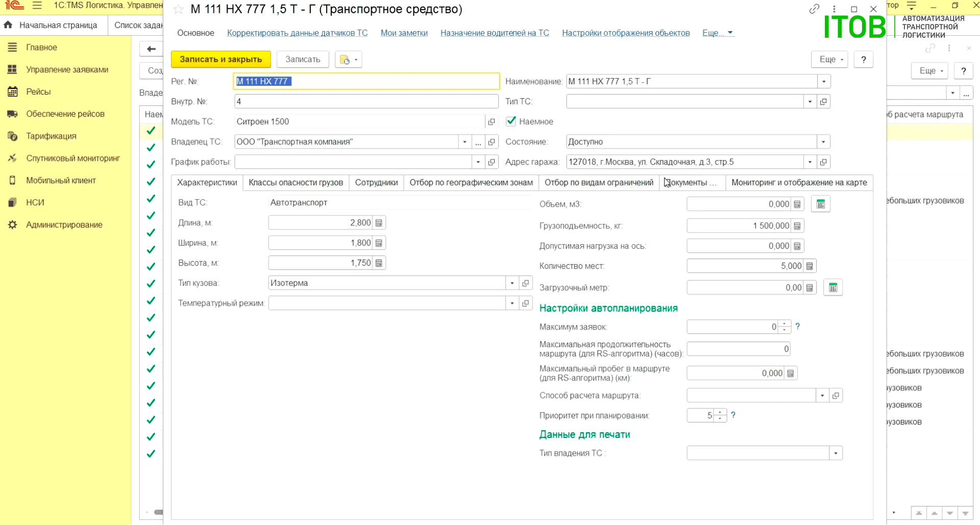Open Модель ТС linked item icon
This screenshot has width=980, height=525.
click(x=492, y=122)
